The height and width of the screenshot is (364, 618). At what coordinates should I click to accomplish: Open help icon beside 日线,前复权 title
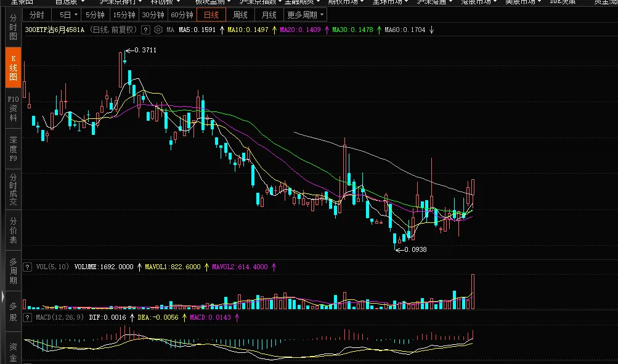coord(145,30)
